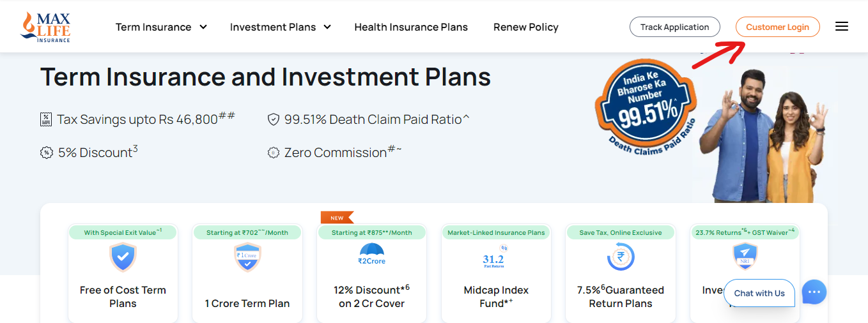
Task: Click the 31.2 past returns icon
Action: (495, 257)
